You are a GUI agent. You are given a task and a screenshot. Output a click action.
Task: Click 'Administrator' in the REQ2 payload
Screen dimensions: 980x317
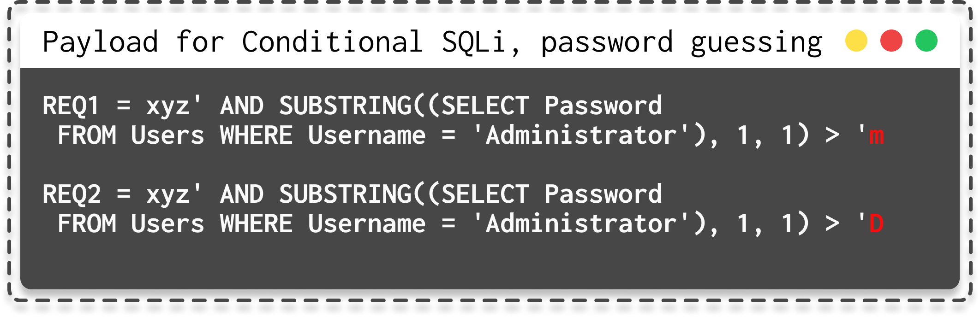tap(580, 224)
